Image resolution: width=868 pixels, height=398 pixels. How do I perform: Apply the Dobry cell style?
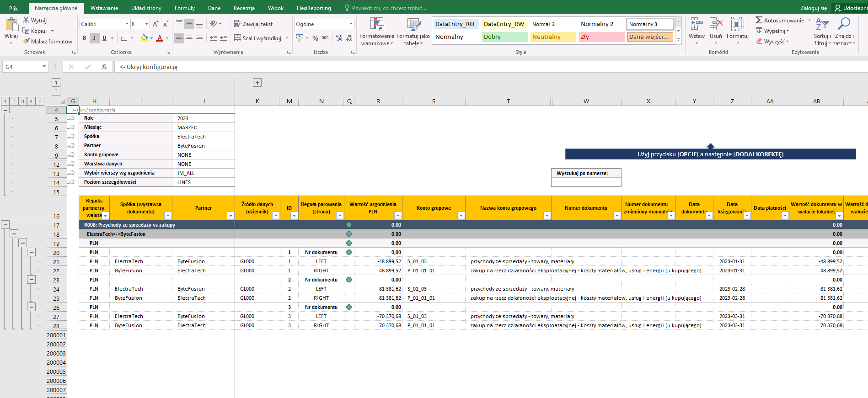pos(504,37)
